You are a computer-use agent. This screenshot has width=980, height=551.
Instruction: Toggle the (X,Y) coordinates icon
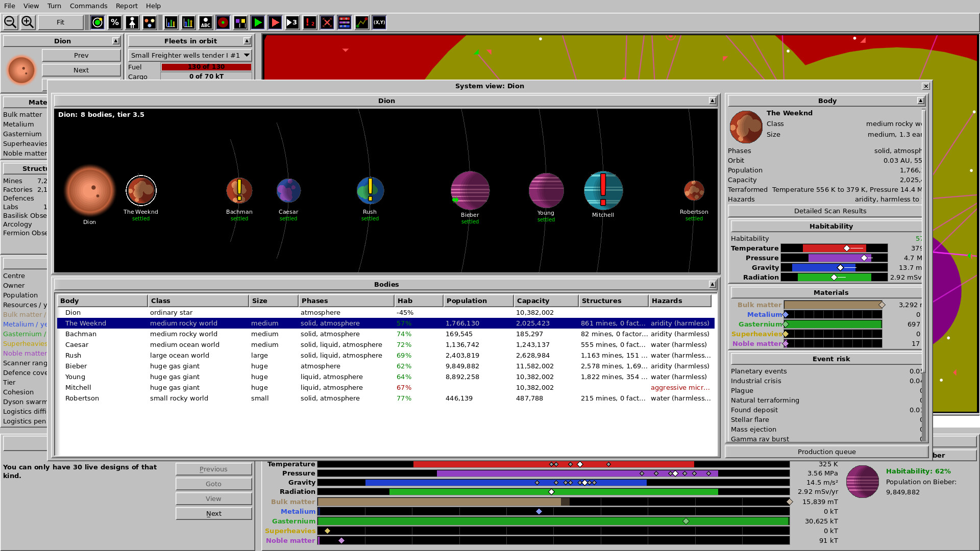point(379,22)
